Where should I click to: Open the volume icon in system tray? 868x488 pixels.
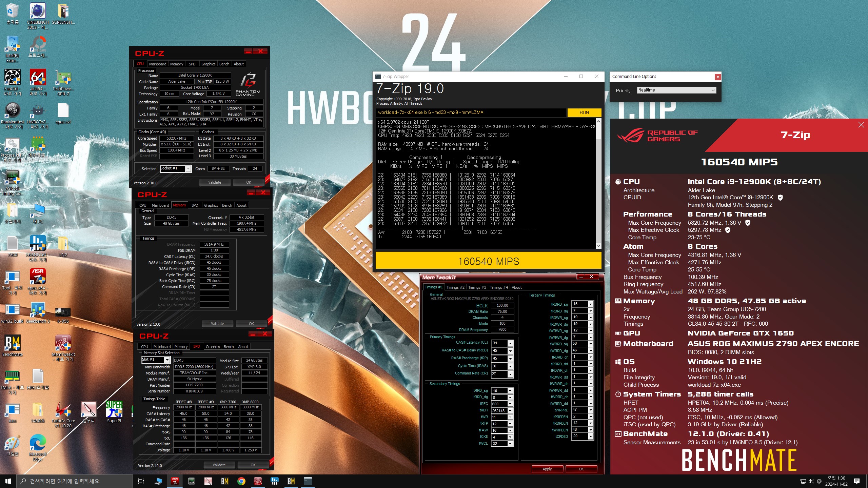pos(811,481)
